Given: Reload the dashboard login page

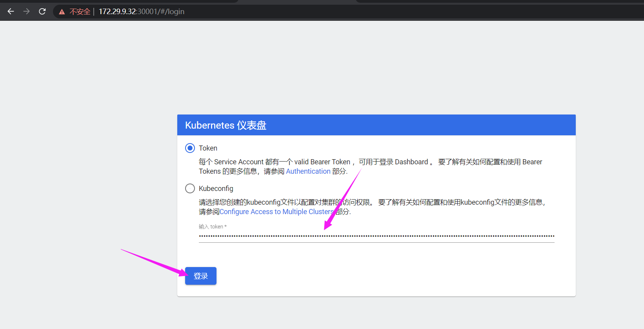Looking at the screenshot, I should point(42,11).
